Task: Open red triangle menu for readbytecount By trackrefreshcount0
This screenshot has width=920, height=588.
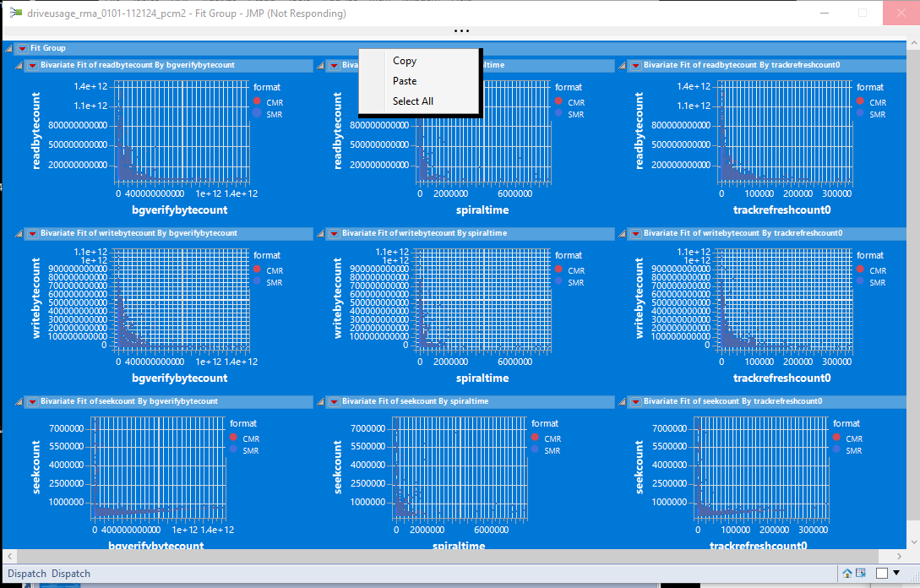Action: 636,65
